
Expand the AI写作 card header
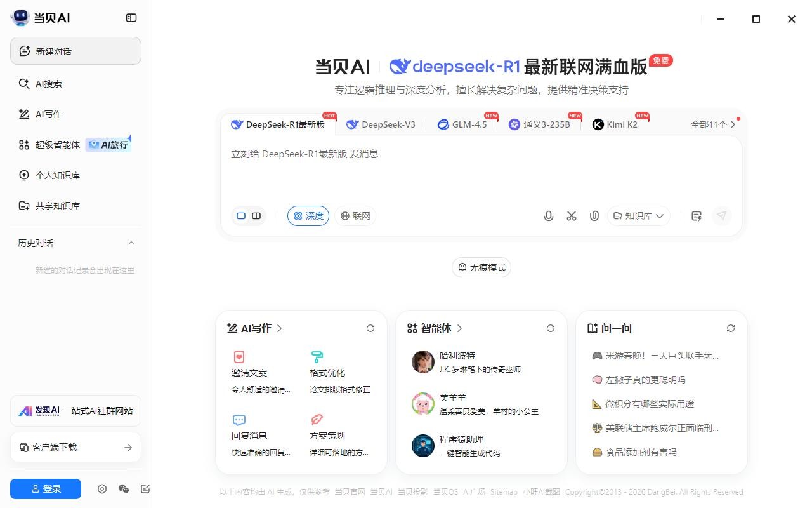click(x=254, y=328)
